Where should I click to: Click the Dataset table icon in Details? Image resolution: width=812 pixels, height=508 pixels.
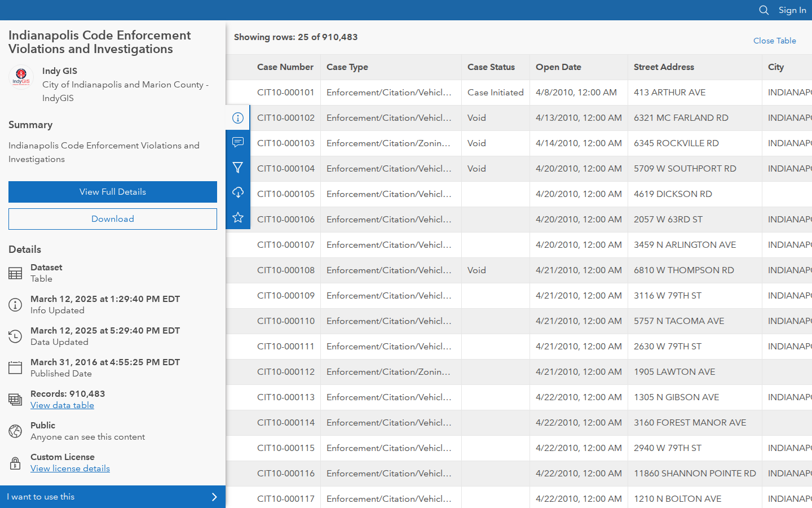pos(15,273)
